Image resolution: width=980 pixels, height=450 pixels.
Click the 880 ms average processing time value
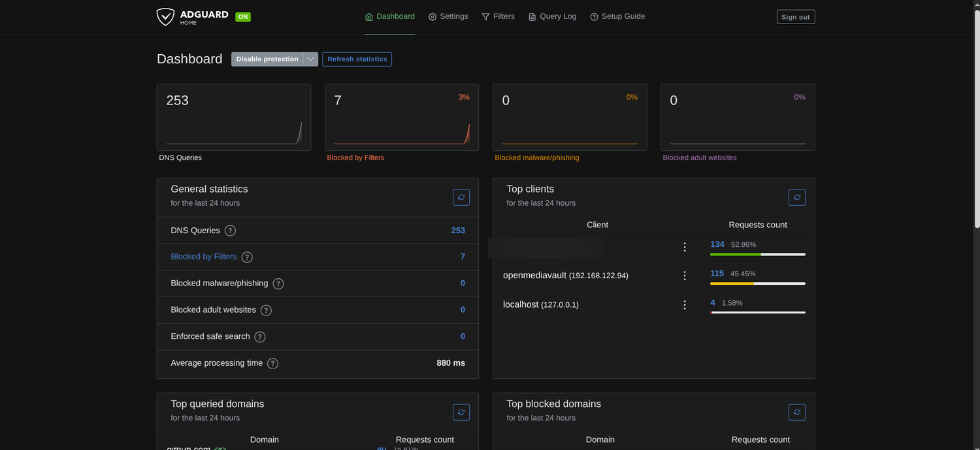pyautogui.click(x=451, y=363)
